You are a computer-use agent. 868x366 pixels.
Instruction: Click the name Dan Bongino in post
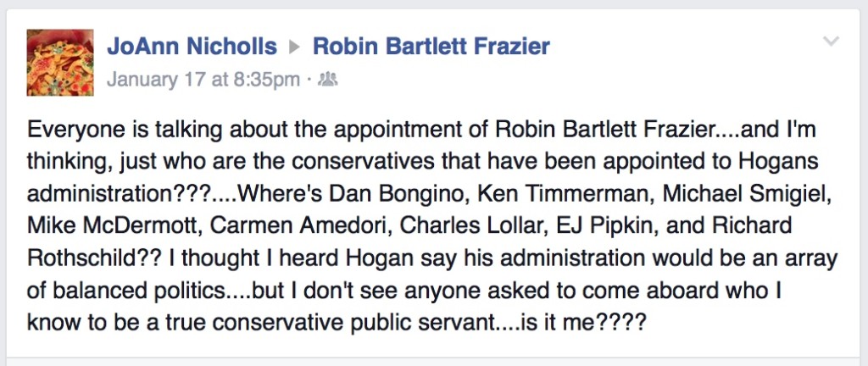pos(398,194)
